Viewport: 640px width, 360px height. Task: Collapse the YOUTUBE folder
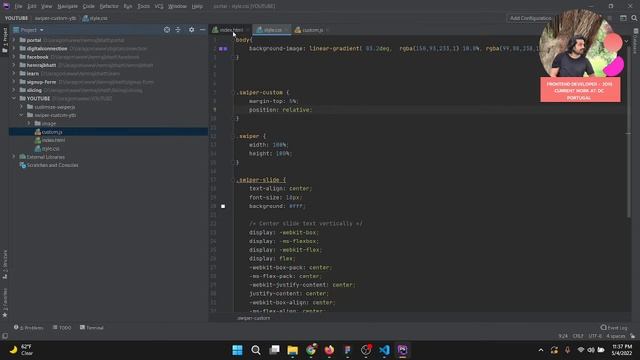point(14,98)
